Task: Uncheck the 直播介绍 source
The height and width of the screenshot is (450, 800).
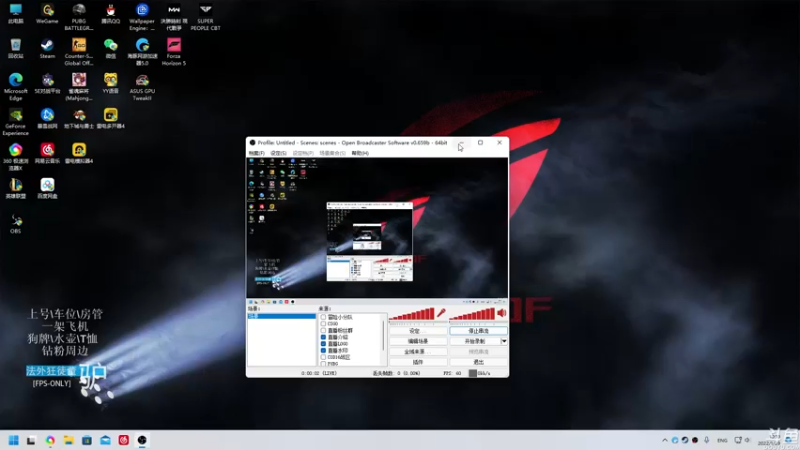Action: coord(323,337)
